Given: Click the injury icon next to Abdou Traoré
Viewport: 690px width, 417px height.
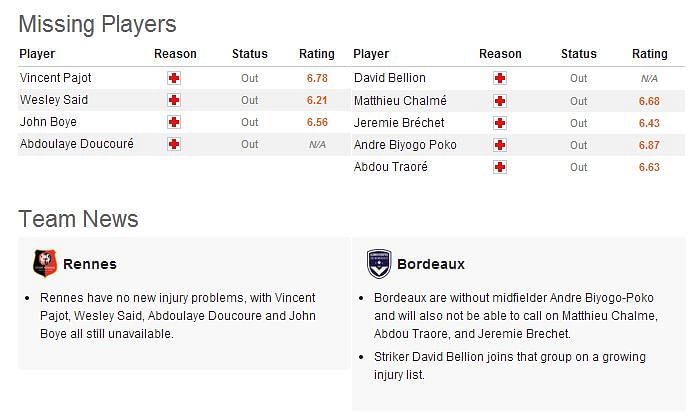Looking at the screenshot, I should [x=499, y=167].
